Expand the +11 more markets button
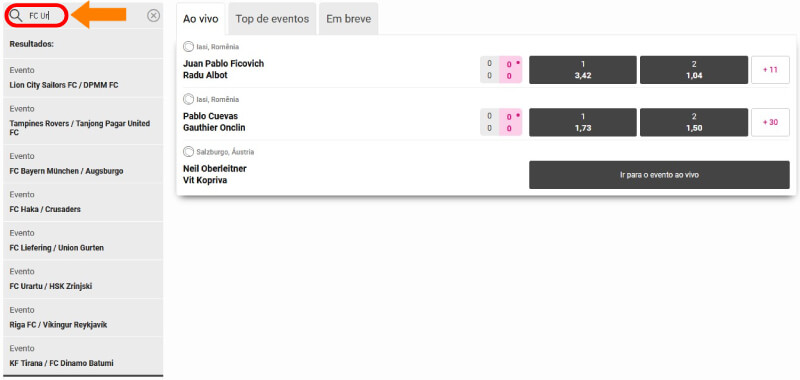Screen dimensions: 800x380 tap(770, 70)
